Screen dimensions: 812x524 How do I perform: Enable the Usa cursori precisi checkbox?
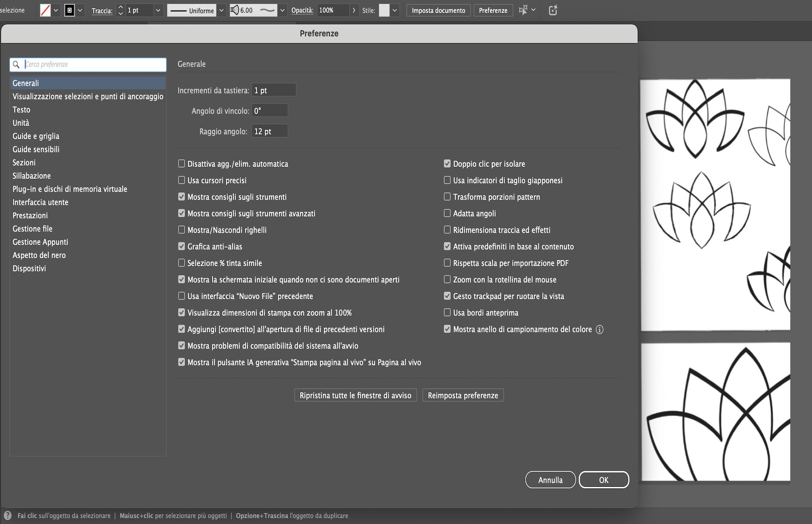[x=182, y=180]
